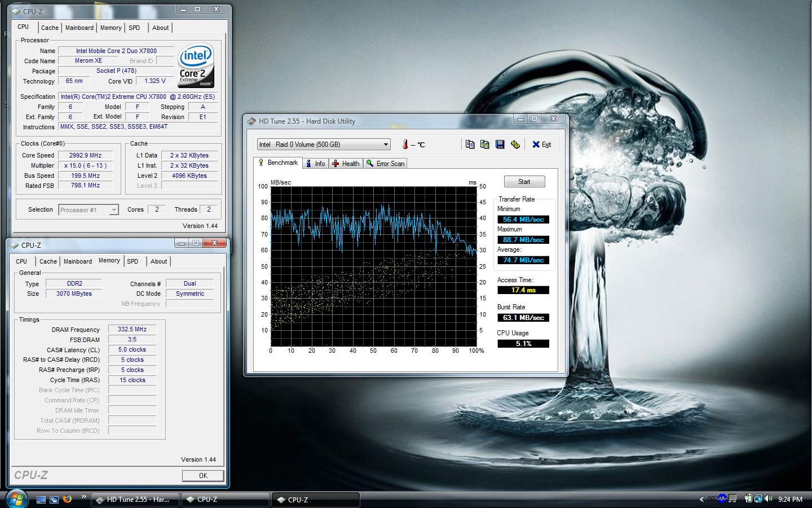Screen dimensions: 812x508
Task: Click the volume speaker tray icon
Action: tap(769, 499)
